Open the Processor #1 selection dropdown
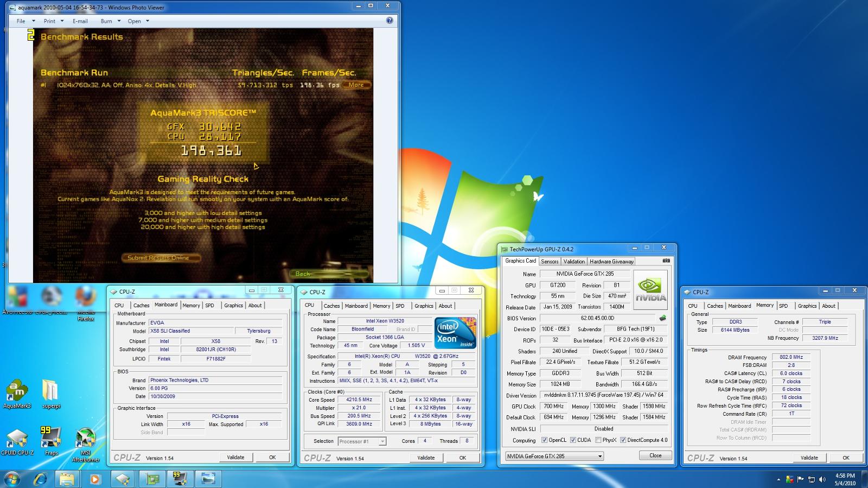 click(362, 441)
